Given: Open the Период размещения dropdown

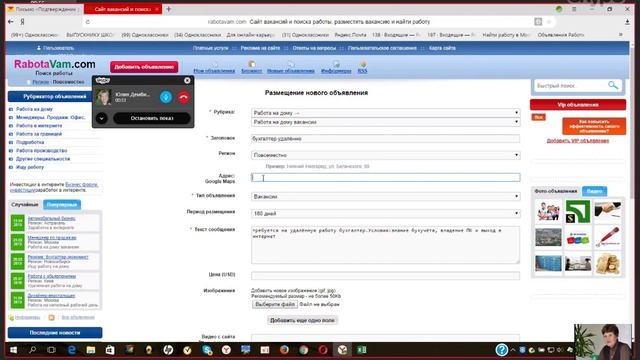Looking at the screenshot, I should tap(385, 213).
